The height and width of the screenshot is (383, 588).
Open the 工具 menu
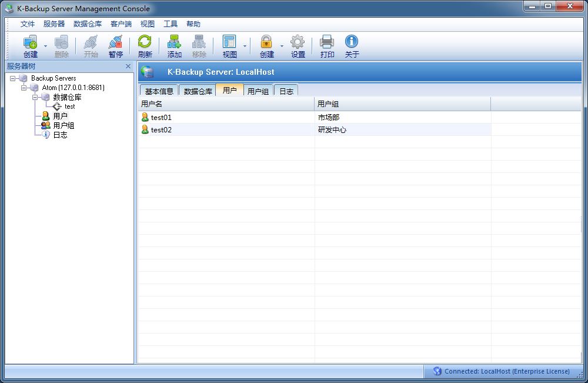pyautogui.click(x=171, y=24)
